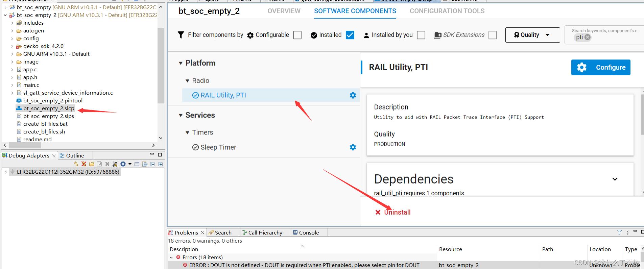Click the expand all icon in Debug Adapters

[x=161, y=164]
